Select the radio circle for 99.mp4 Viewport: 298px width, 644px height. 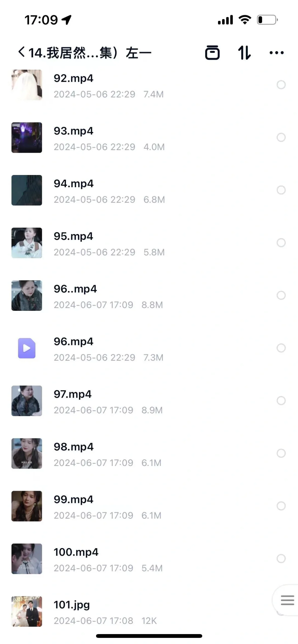pos(281,506)
